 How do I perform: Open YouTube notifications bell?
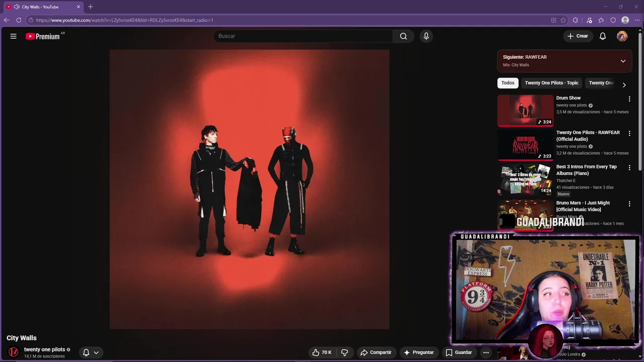[603, 36]
